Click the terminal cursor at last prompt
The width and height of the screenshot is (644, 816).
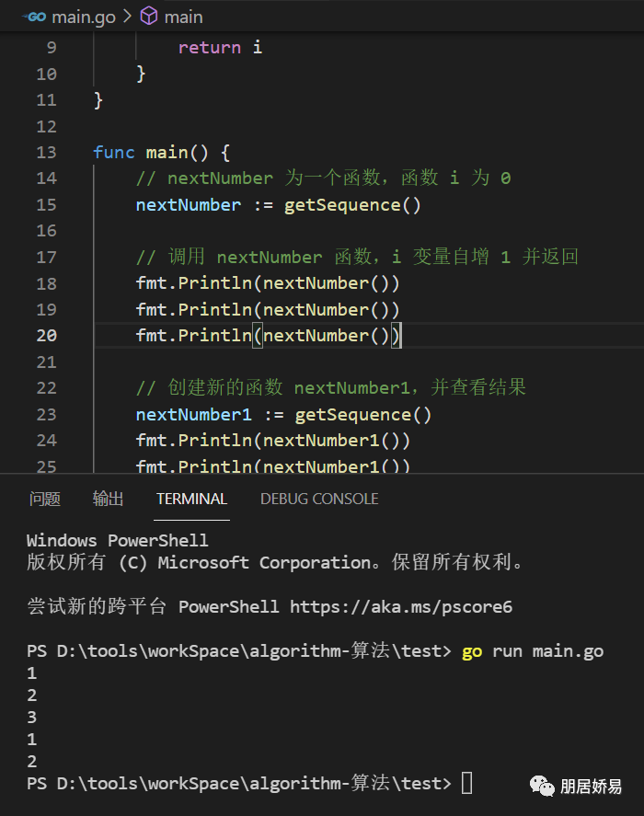[467, 783]
